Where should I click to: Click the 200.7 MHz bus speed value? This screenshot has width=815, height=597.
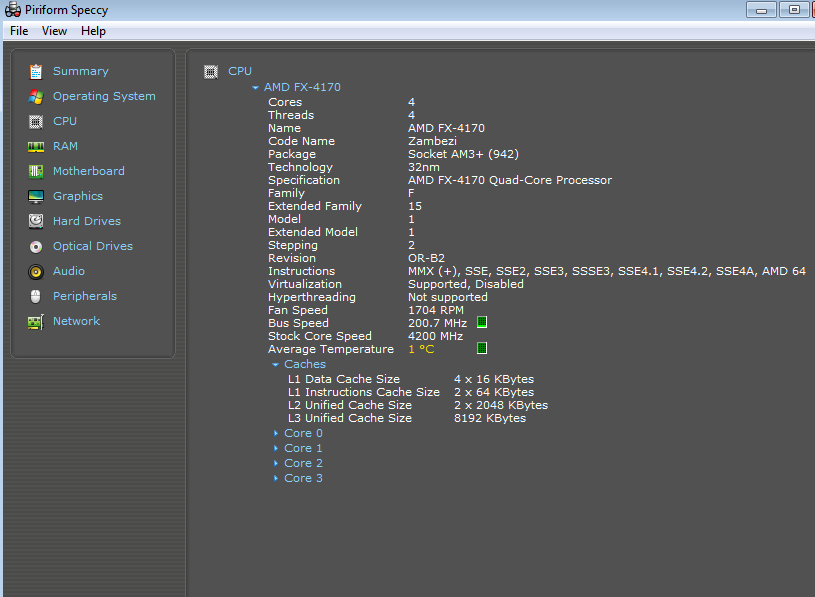(x=438, y=323)
